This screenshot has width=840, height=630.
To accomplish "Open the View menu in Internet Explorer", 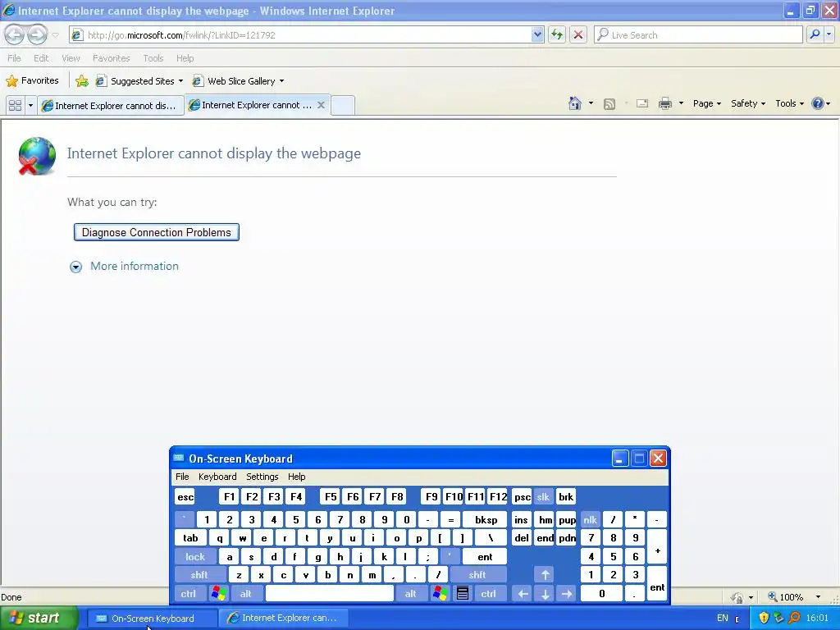I will [71, 58].
